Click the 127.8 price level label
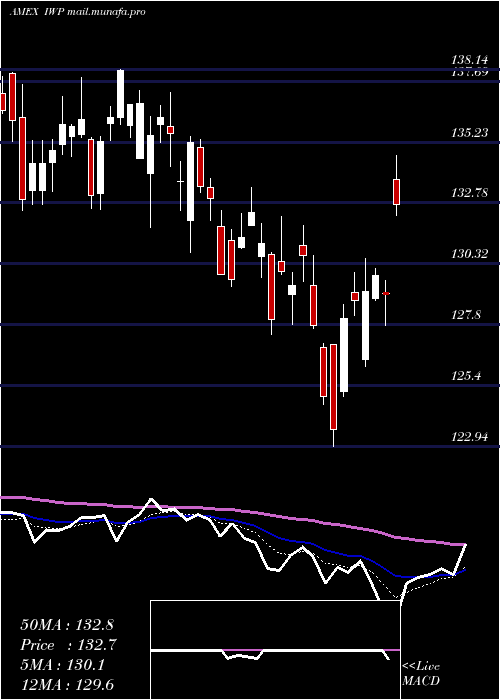500x700 pixels. click(x=466, y=315)
